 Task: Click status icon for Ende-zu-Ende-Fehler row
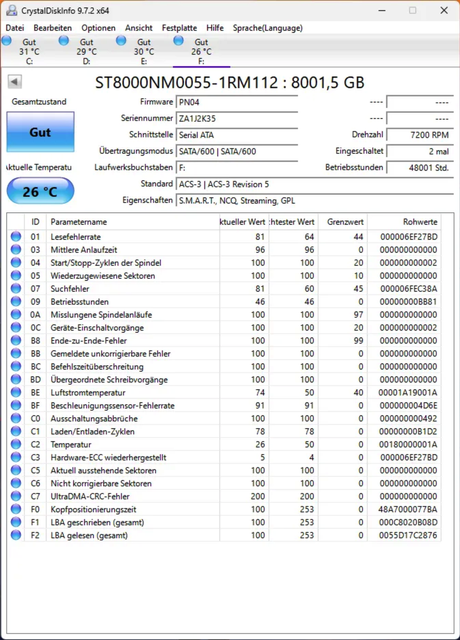(16, 340)
